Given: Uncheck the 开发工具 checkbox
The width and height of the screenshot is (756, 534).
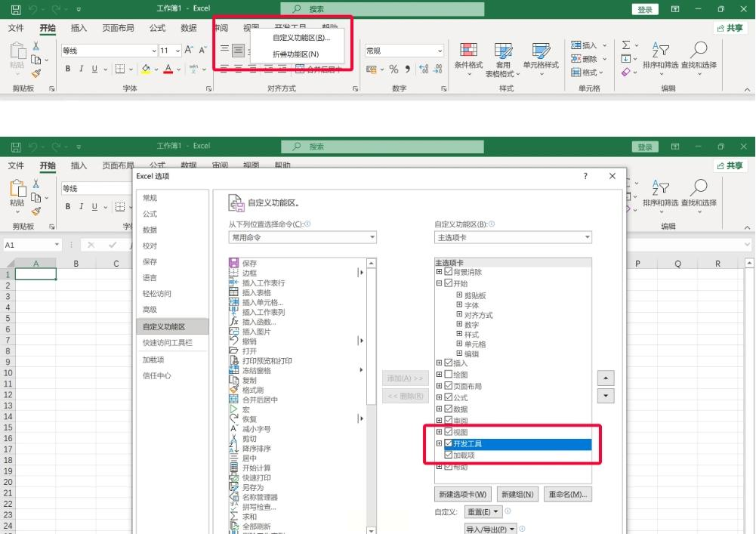Looking at the screenshot, I should [449, 443].
